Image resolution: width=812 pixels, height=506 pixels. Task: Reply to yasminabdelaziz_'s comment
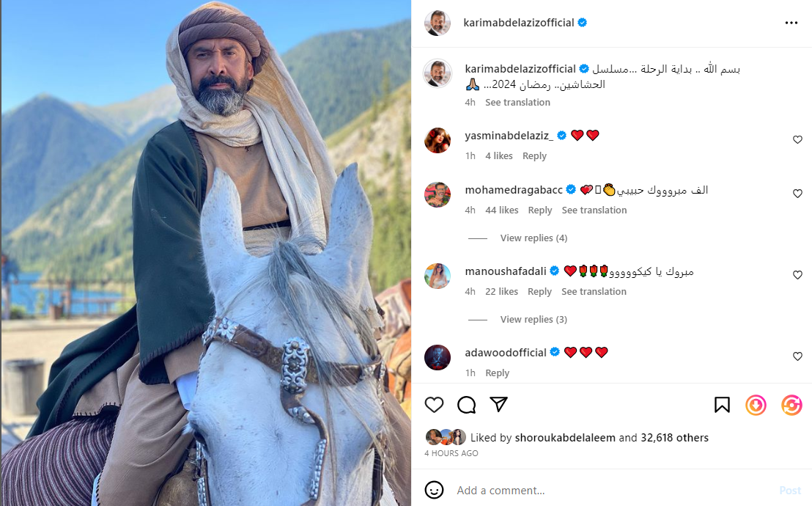click(534, 156)
